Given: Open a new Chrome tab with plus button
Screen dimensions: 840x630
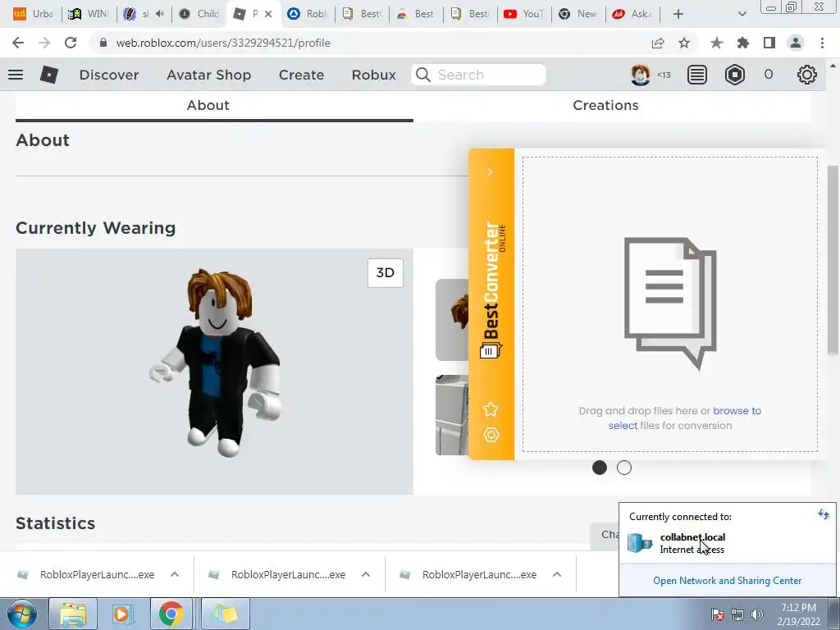Looking at the screenshot, I should 678,14.
